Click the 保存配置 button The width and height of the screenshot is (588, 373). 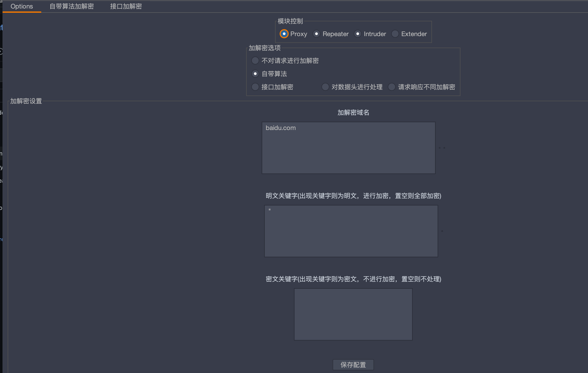tap(353, 365)
